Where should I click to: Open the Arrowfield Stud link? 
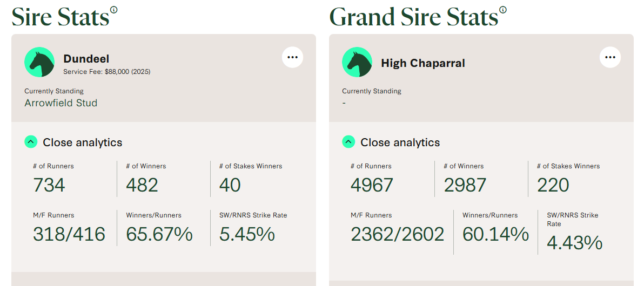point(61,103)
